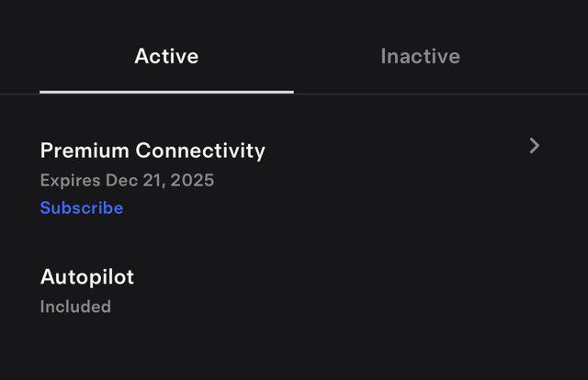Click the Expires Dec 21, 2025 text
The image size is (588, 380).
pos(127,180)
